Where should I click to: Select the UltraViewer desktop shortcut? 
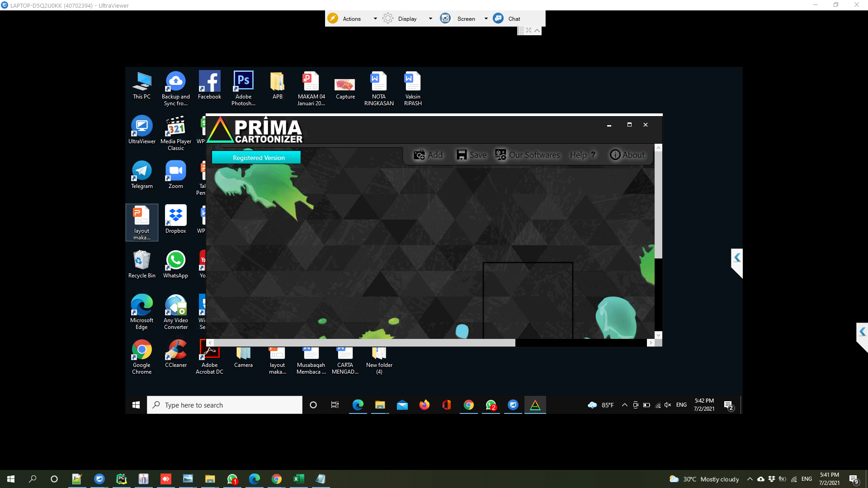(x=142, y=130)
